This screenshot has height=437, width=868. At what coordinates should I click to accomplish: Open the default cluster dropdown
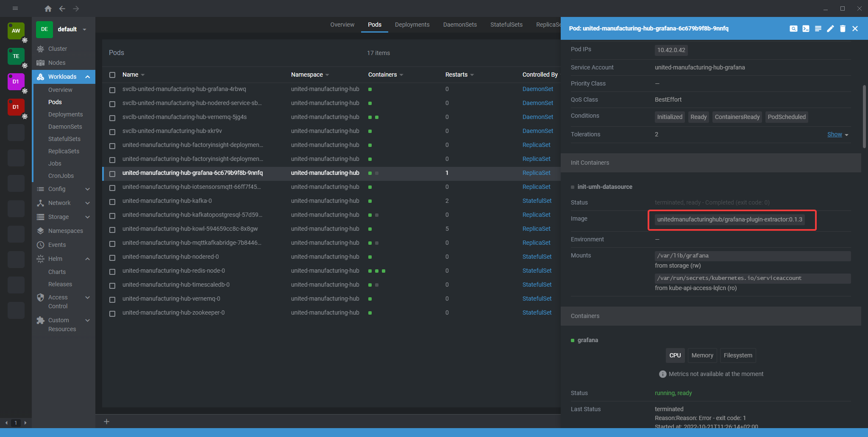tap(84, 29)
